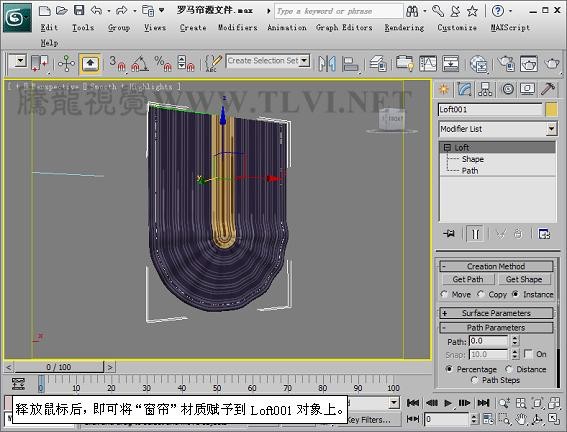Viewport: 567px width, 432px height.
Task: Click the Mirror tool icon
Action: [x=327, y=64]
